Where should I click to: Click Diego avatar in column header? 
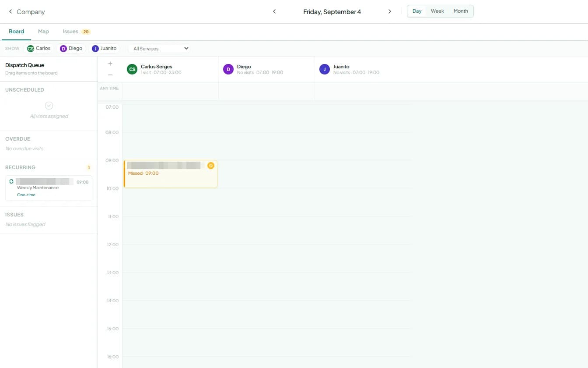pos(228,69)
